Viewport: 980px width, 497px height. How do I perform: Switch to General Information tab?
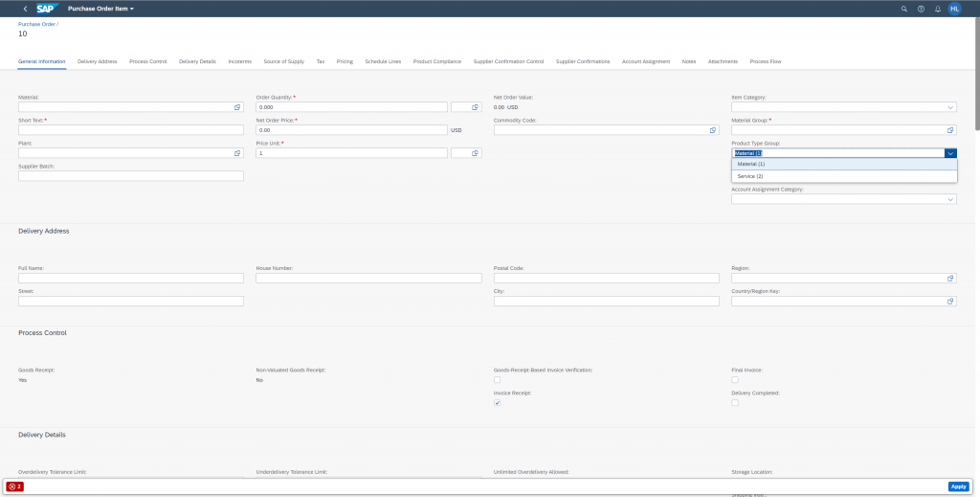[x=42, y=62]
